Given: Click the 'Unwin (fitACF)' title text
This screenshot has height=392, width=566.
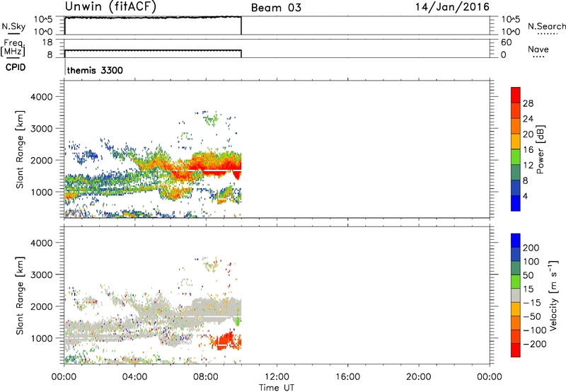Looking at the screenshot, I should pos(110,6).
